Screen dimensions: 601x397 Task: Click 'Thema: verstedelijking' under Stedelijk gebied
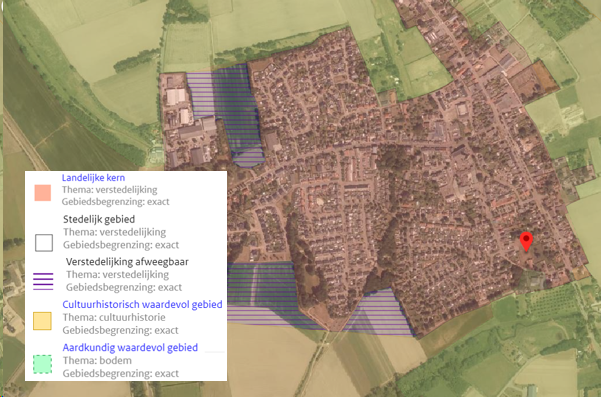point(115,232)
